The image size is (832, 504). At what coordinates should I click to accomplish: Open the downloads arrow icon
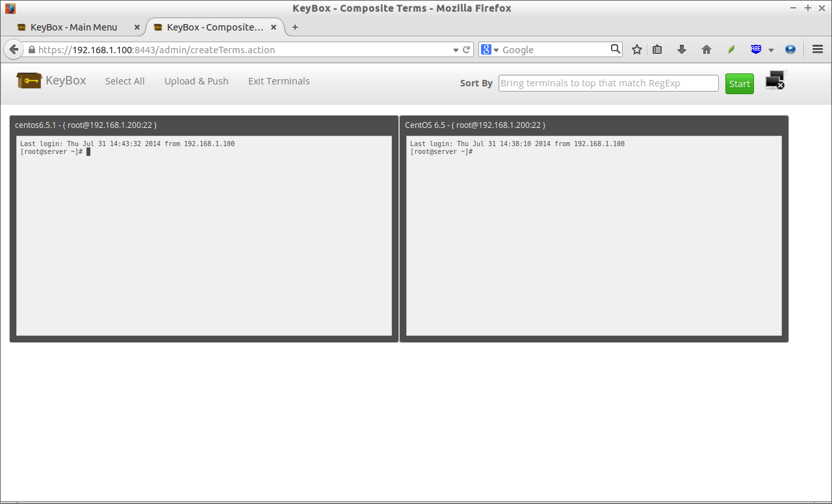click(x=682, y=49)
